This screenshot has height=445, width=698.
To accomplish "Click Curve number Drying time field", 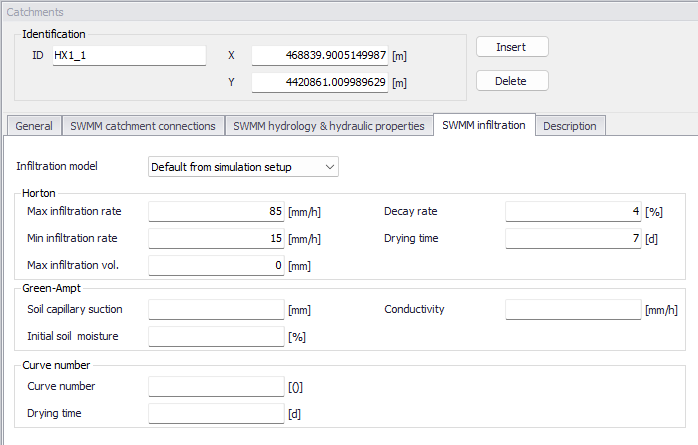I will click(x=216, y=413).
